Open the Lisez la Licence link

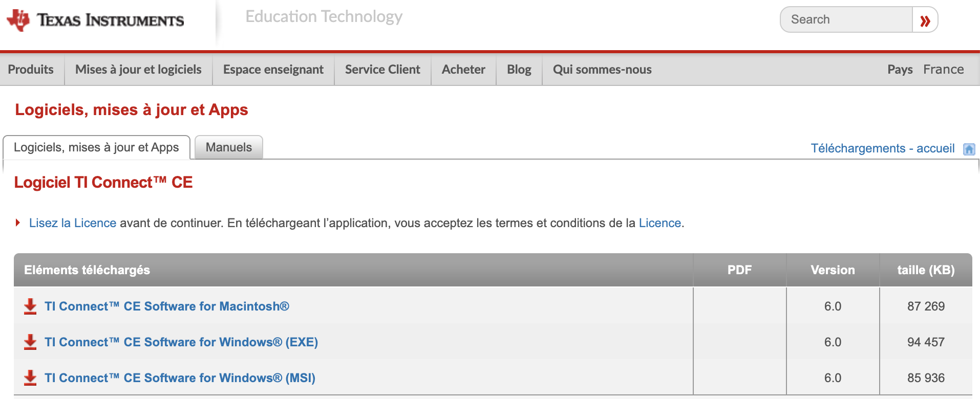tap(73, 223)
